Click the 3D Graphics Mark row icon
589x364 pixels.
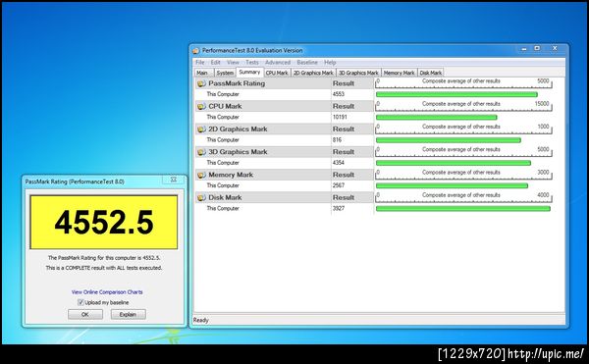point(201,152)
